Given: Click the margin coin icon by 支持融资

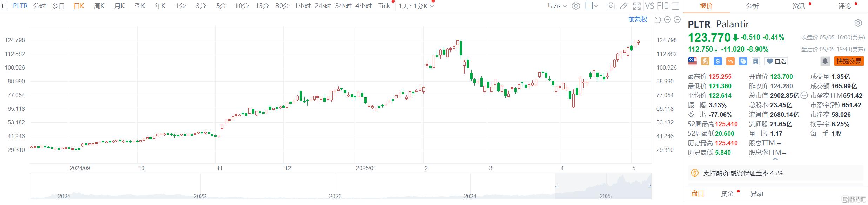Looking at the screenshot, I should coord(695,173).
